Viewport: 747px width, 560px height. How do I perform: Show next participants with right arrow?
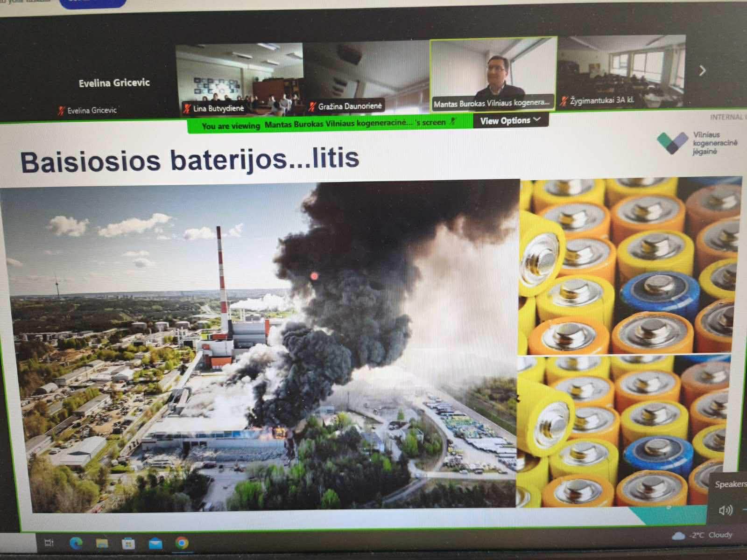702,71
